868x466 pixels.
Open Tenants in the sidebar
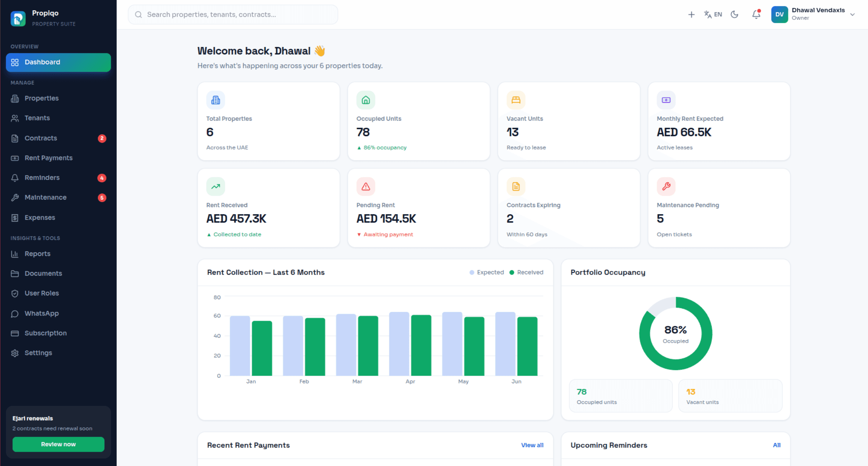[x=58, y=118]
